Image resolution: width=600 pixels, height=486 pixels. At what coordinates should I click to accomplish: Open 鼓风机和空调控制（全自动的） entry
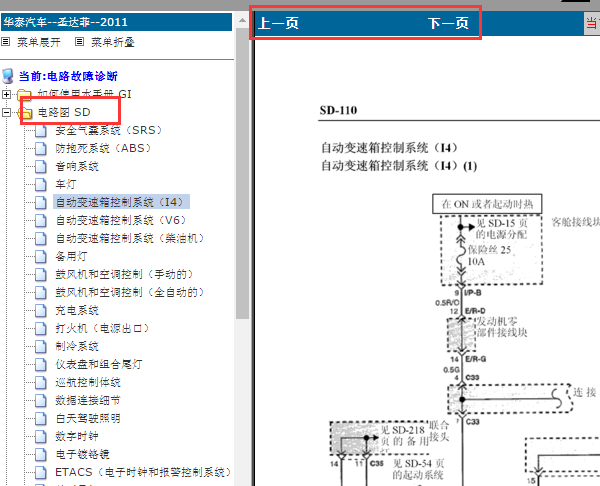(x=130, y=292)
